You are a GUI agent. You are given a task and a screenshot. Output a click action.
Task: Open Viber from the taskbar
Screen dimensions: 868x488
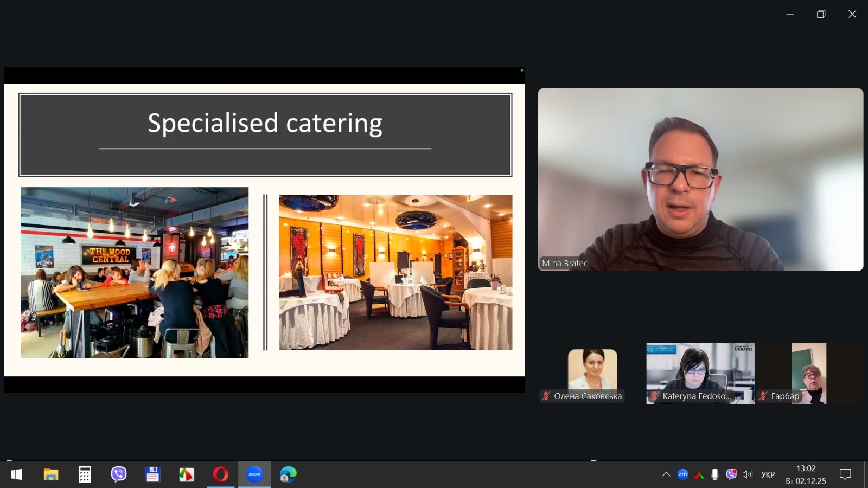[119, 474]
